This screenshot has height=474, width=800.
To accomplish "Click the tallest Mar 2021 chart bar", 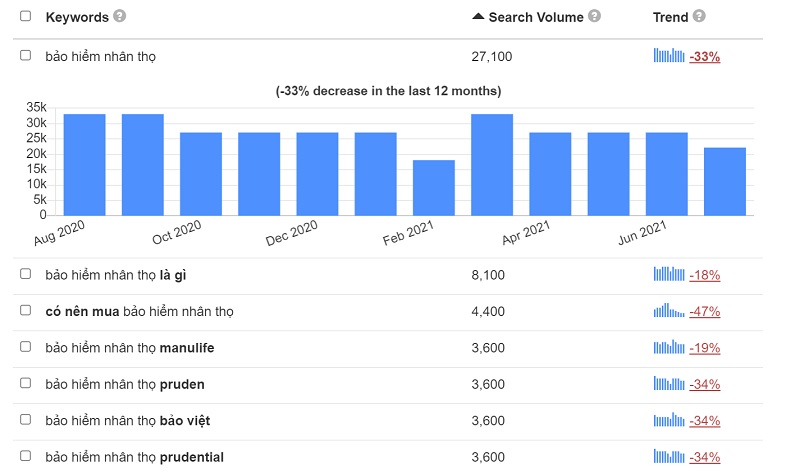I will coord(492,165).
